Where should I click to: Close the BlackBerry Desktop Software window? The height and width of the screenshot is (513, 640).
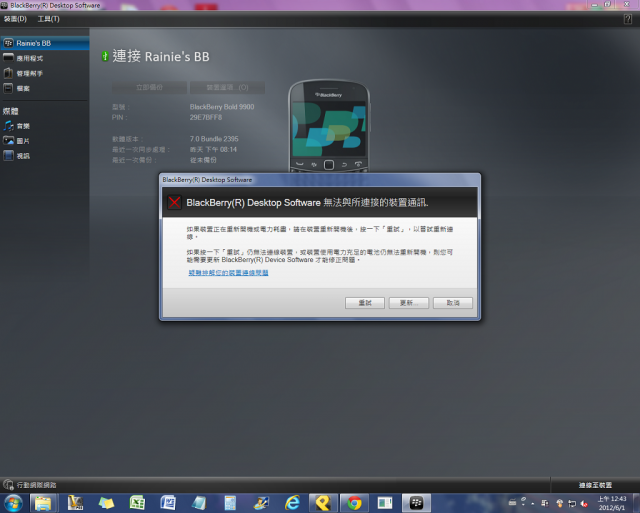coord(627,4)
